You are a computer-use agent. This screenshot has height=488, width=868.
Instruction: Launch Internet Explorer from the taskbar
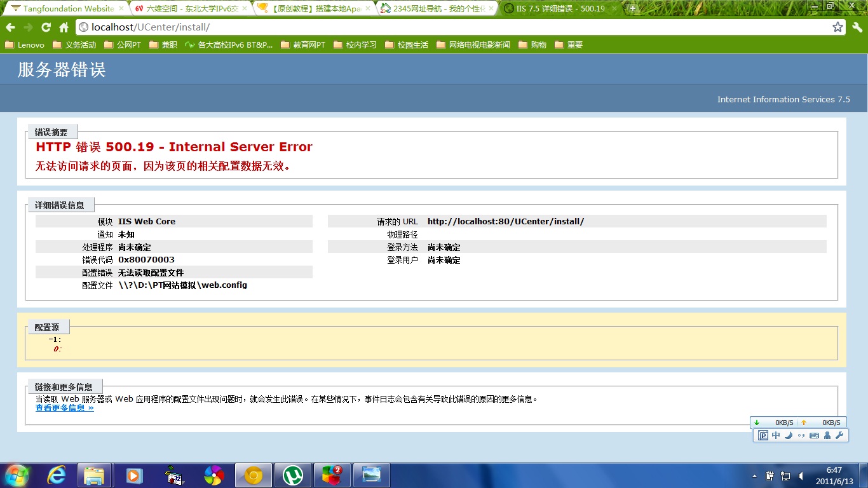point(57,475)
